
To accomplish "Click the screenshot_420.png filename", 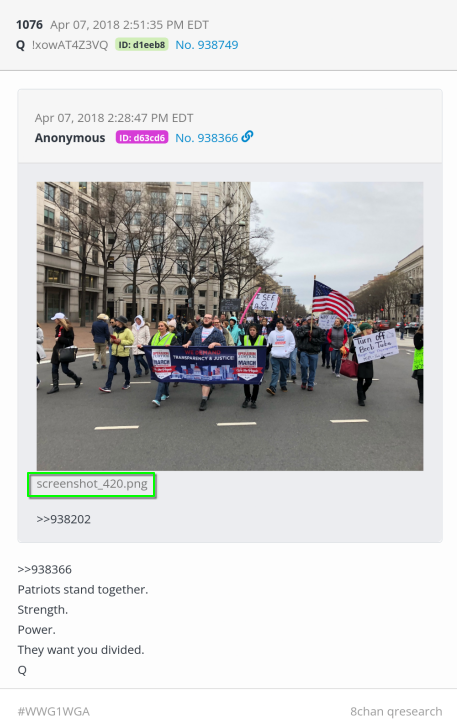I will (92, 484).
